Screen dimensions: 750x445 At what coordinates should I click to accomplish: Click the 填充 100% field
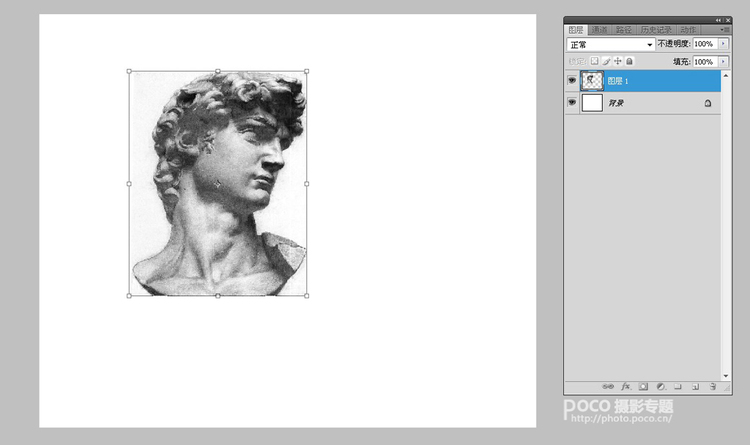coord(705,61)
